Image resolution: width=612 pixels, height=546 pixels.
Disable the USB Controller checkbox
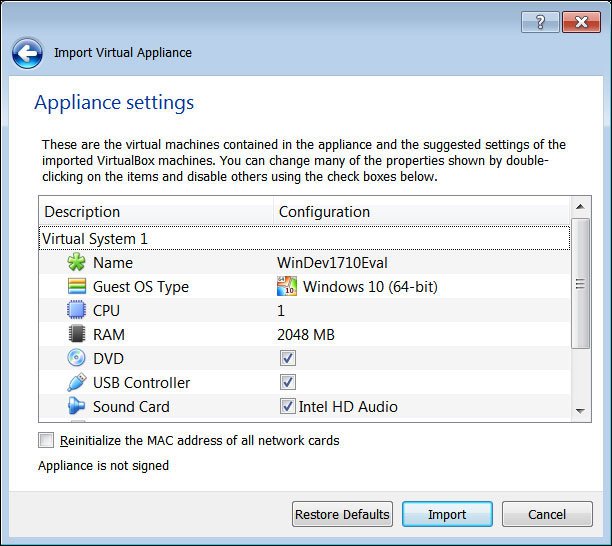pyautogui.click(x=288, y=383)
